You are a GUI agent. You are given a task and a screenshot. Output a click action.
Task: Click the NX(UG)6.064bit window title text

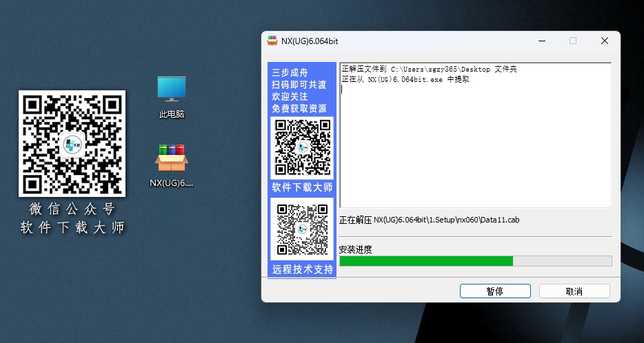point(310,41)
